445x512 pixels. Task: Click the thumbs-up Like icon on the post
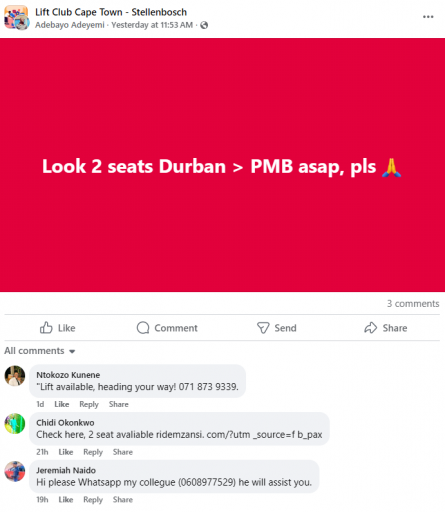[46, 328]
